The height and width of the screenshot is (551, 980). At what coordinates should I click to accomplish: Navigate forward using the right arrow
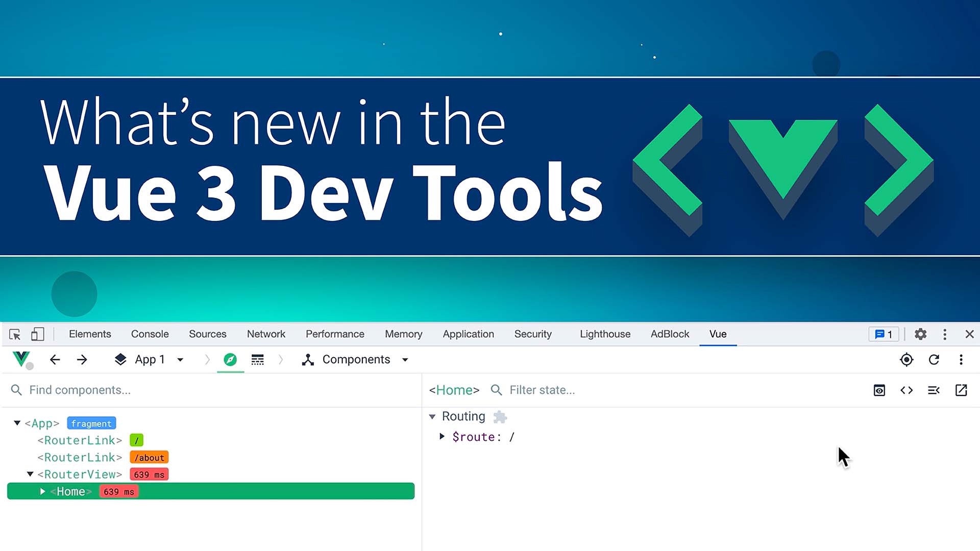click(82, 360)
